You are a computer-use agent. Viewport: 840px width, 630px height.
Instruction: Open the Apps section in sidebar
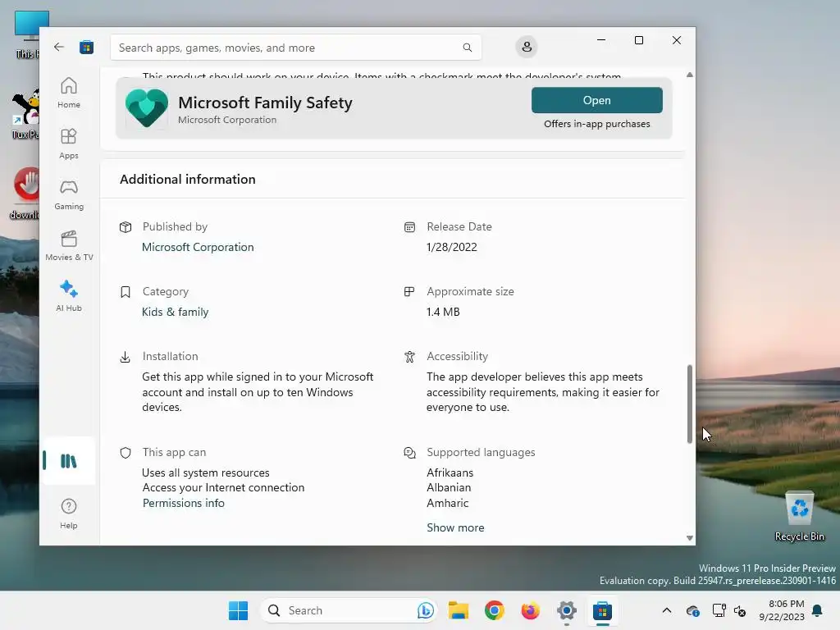(69, 144)
